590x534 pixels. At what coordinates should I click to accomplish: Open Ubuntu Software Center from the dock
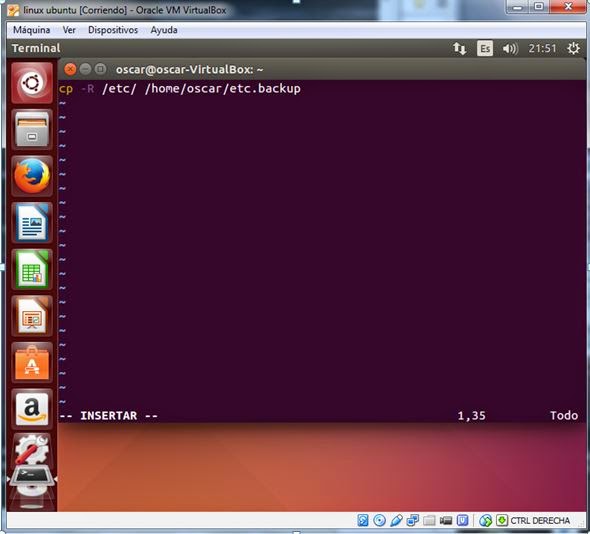(x=32, y=363)
